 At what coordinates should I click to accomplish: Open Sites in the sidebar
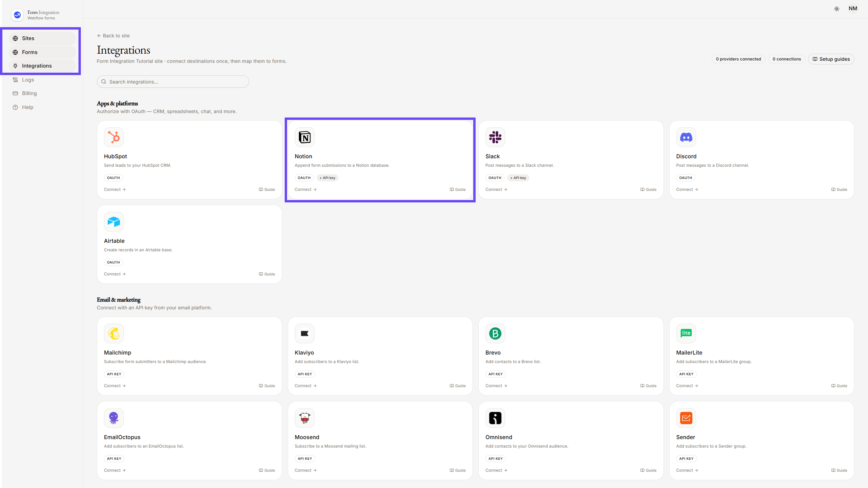(42, 38)
